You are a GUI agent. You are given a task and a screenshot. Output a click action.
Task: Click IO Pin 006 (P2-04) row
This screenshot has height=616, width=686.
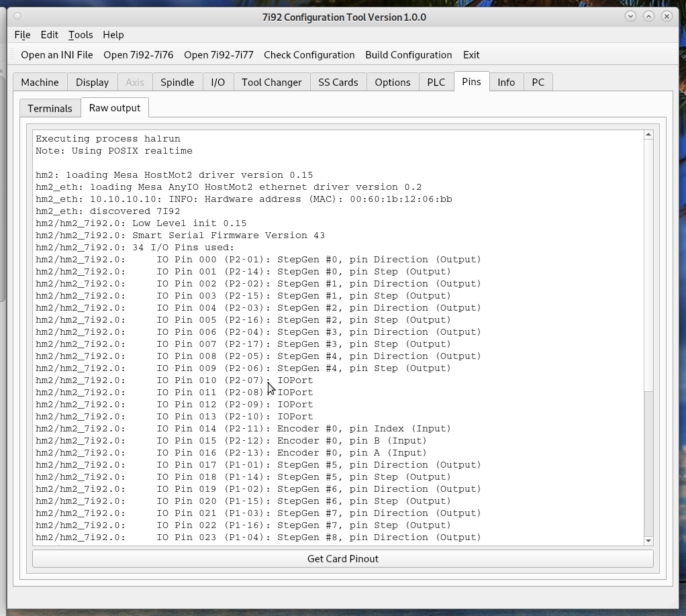pyautogui.click(x=258, y=332)
